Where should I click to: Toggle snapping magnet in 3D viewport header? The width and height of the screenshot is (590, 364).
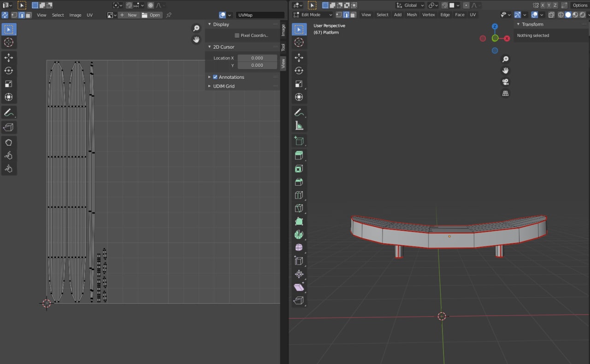pos(444,5)
